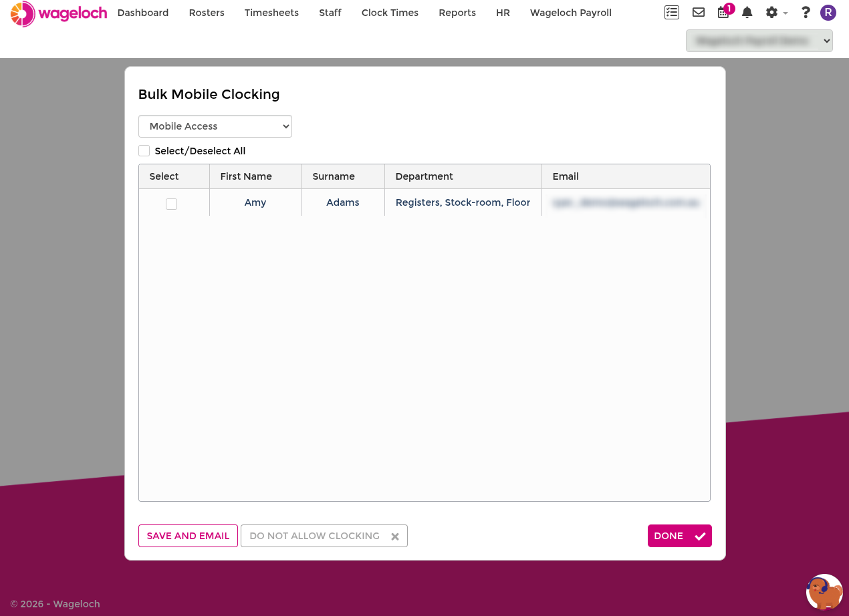Open the user profile avatar R
Viewport: 849px width, 616px height.
tap(828, 13)
